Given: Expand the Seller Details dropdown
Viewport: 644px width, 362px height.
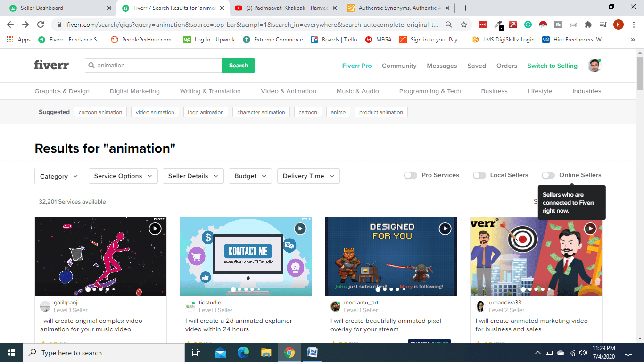Looking at the screenshot, I should click(x=193, y=176).
